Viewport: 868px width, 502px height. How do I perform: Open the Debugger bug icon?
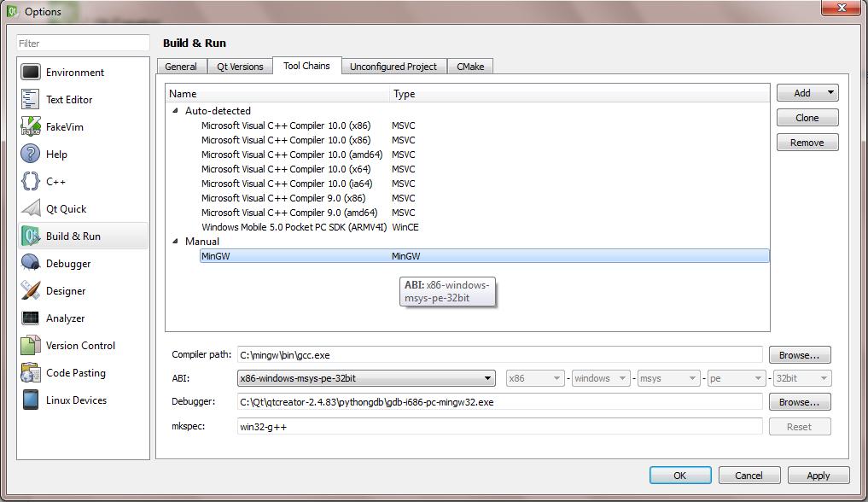click(31, 264)
